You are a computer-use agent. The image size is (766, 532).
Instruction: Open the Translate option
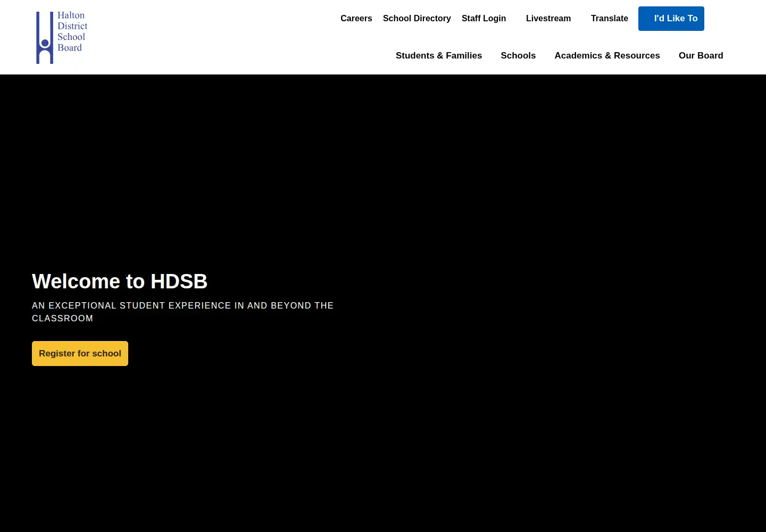610,19
